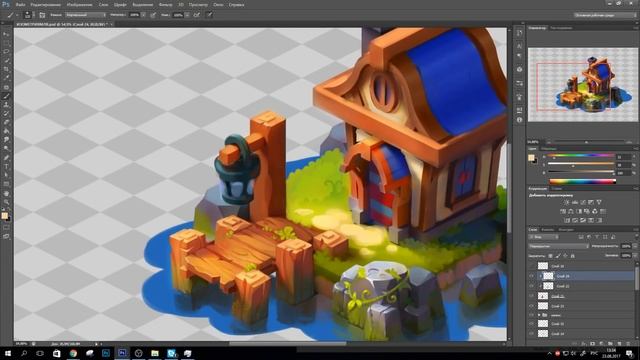This screenshot has width=640, height=360.
Task: Open the layer kind filter dropdown
Action: pyautogui.click(x=544, y=237)
